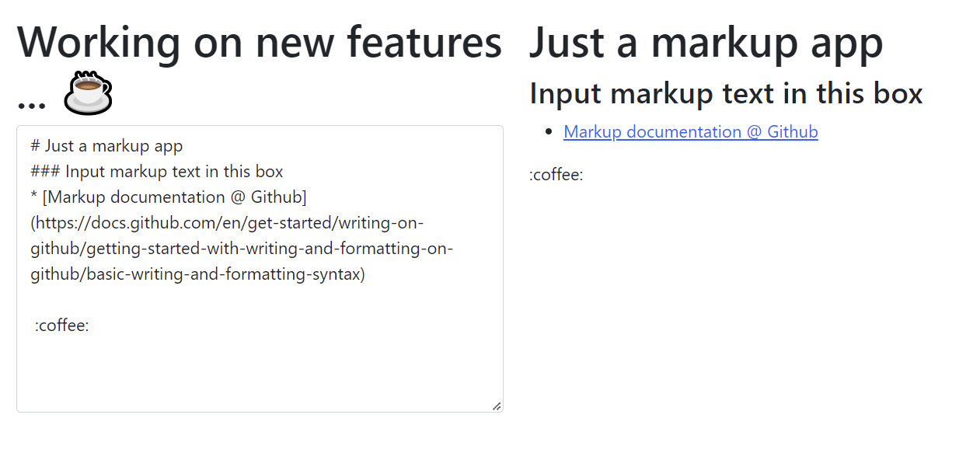Place cursor on "# Just a markup app" editor line
The width and height of the screenshot is (980, 453).
pos(106,145)
